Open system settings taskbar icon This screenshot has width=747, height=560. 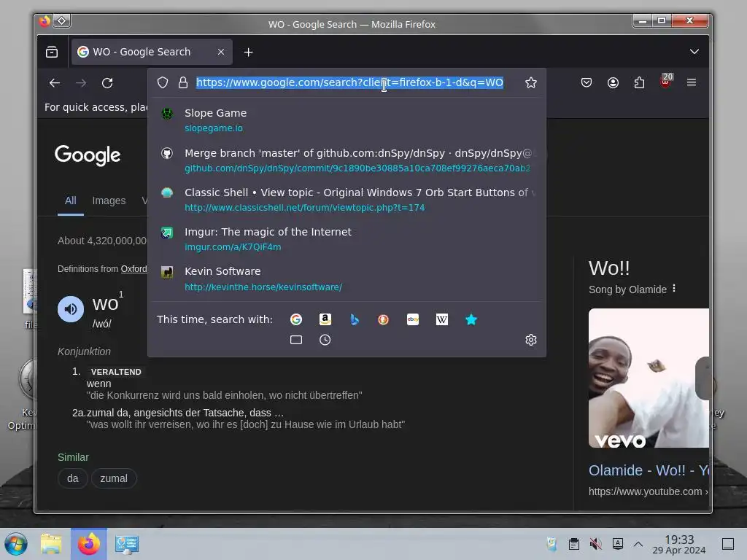pyautogui.click(x=127, y=544)
